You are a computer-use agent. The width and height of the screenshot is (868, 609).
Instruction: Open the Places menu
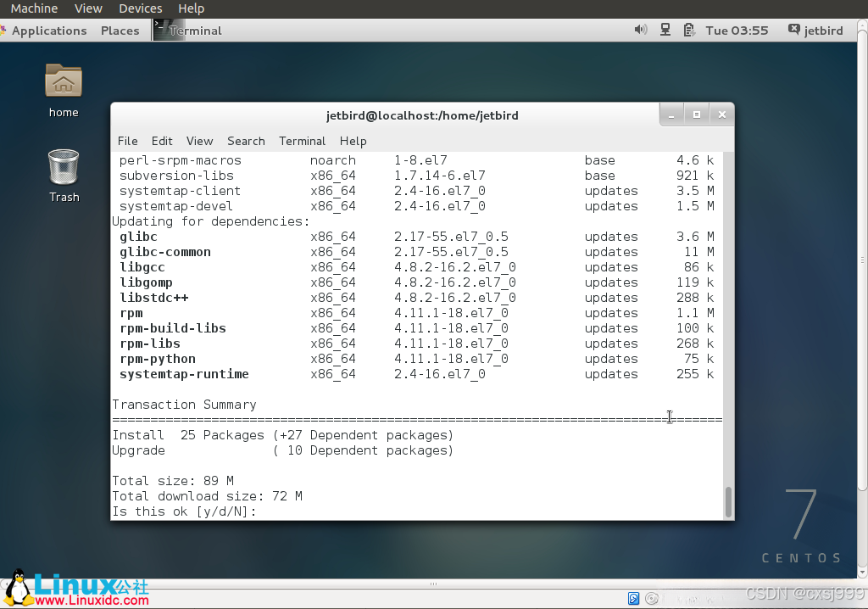pyautogui.click(x=120, y=30)
